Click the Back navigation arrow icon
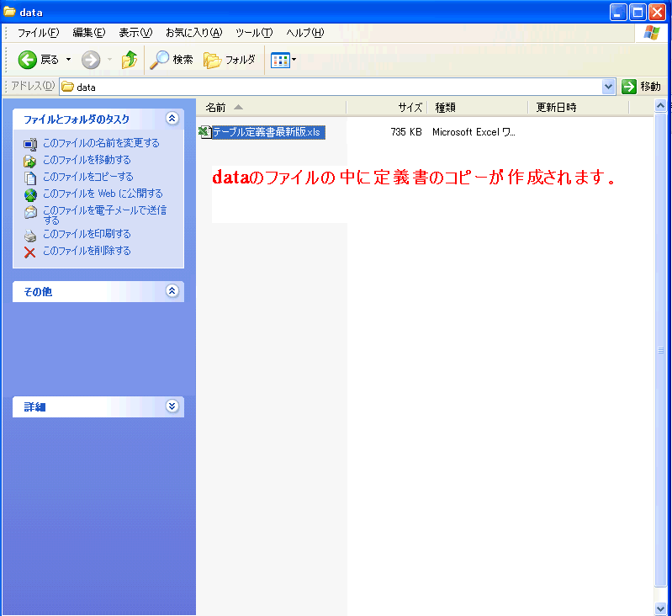 28,60
